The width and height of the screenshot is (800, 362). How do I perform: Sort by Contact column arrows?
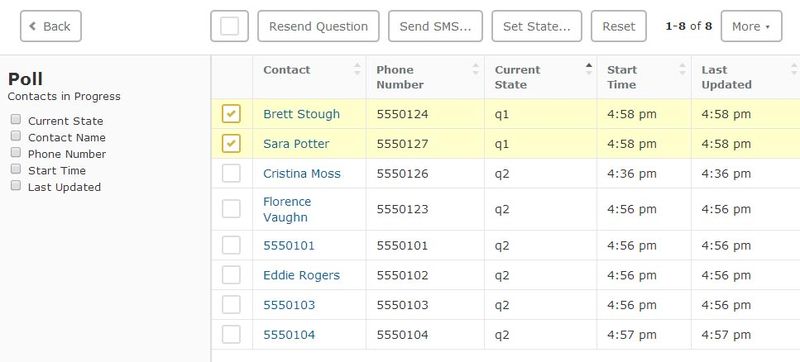tap(357, 69)
